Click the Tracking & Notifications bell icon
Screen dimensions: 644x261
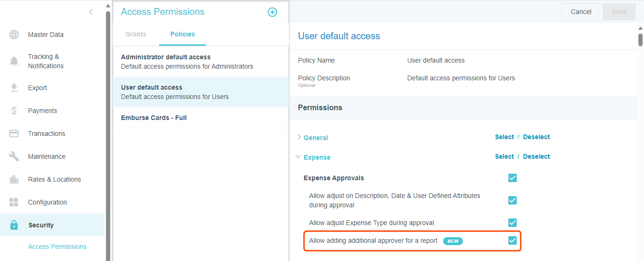[14, 61]
